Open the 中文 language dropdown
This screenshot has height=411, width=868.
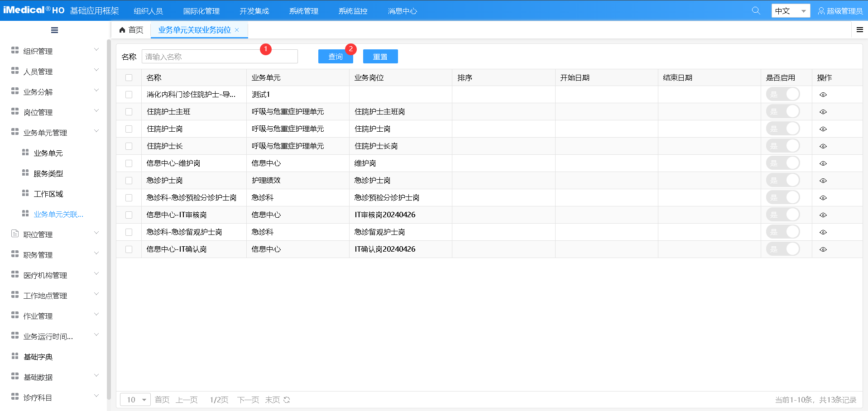click(x=790, y=10)
